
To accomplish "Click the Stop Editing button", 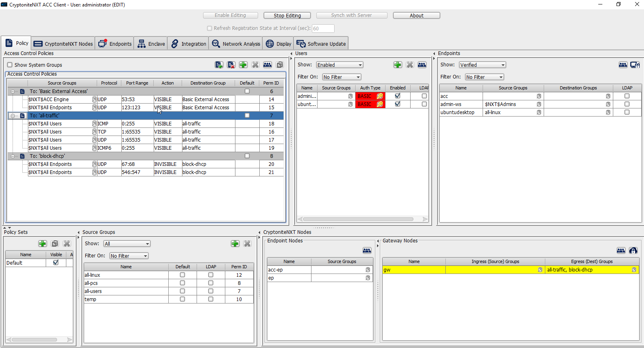I will tap(287, 15).
